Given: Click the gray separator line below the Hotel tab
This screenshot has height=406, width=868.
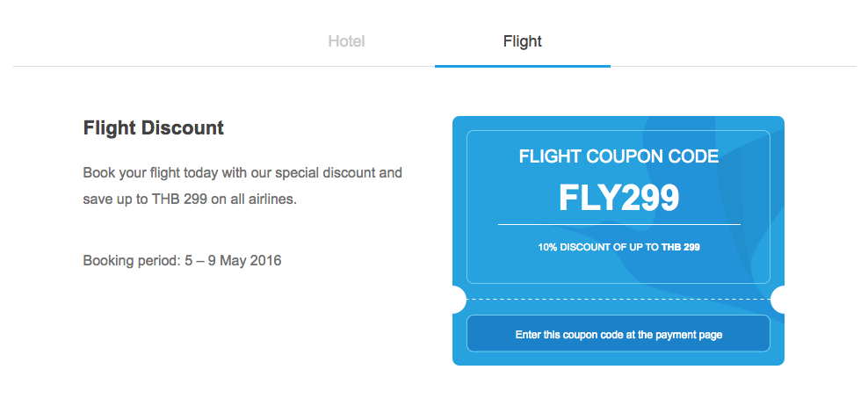Looking at the screenshot, I should point(220,66).
